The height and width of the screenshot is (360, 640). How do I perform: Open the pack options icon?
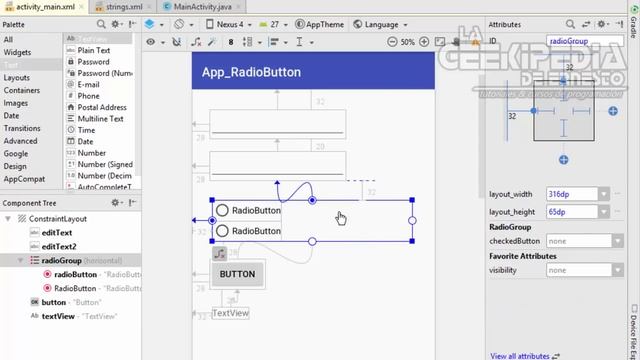[247, 42]
